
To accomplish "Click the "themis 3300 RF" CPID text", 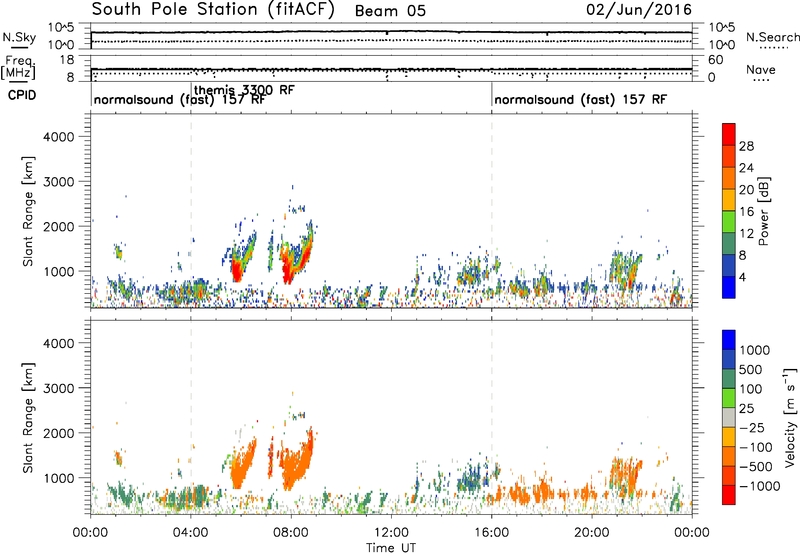I will tap(244, 90).
